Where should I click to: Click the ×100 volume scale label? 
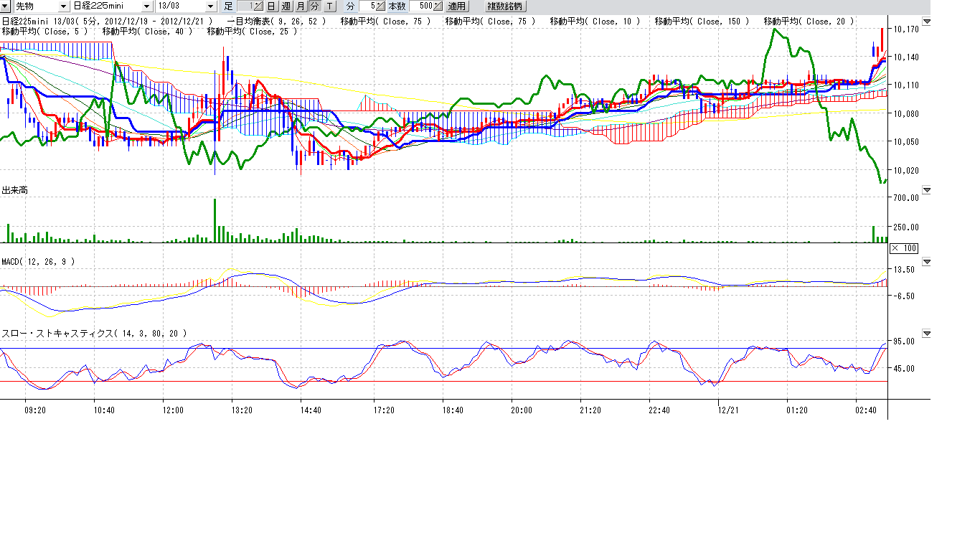903,248
